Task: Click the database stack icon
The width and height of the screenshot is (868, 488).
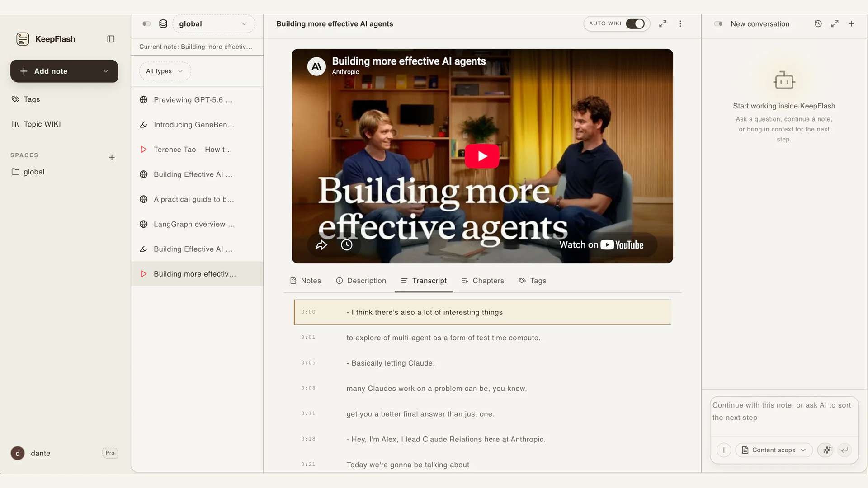Action: coord(163,23)
